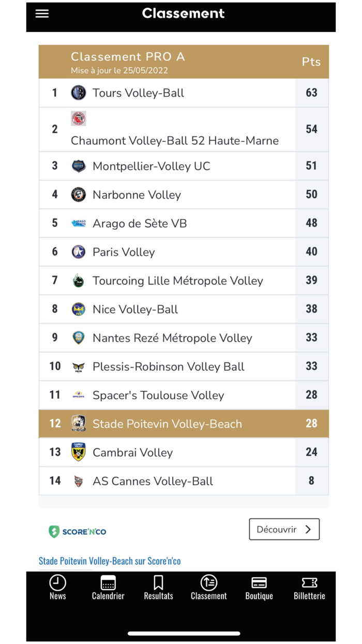The width and height of the screenshot is (362, 644).
Task: Tap the Classement header title
Action: click(183, 13)
